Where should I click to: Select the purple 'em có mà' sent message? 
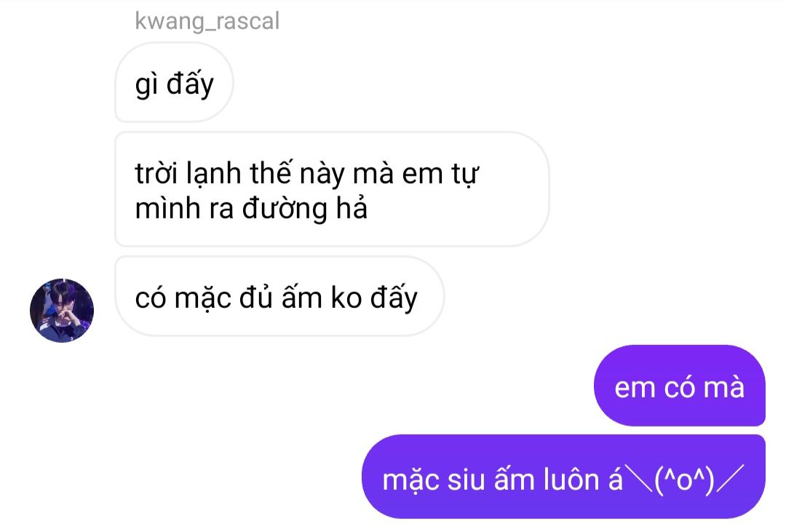pyautogui.click(x=679, y=386)
